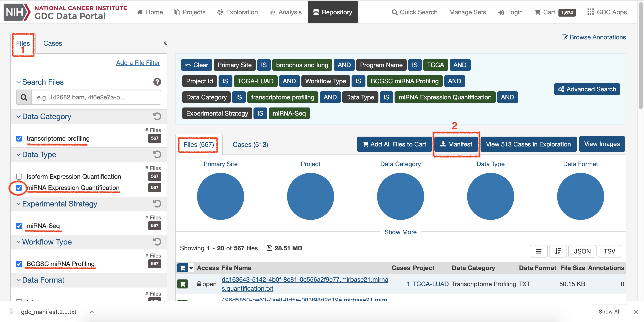Image resolution: width=644 pixels, height=322 pixels.
Task: Export table as TSV
Action: pyautogui.click(x=609, y=251)
